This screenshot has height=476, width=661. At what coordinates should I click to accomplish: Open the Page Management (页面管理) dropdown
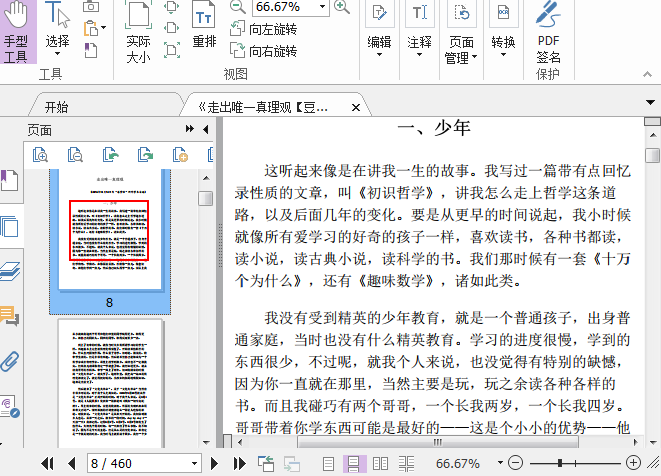[460, 33]
